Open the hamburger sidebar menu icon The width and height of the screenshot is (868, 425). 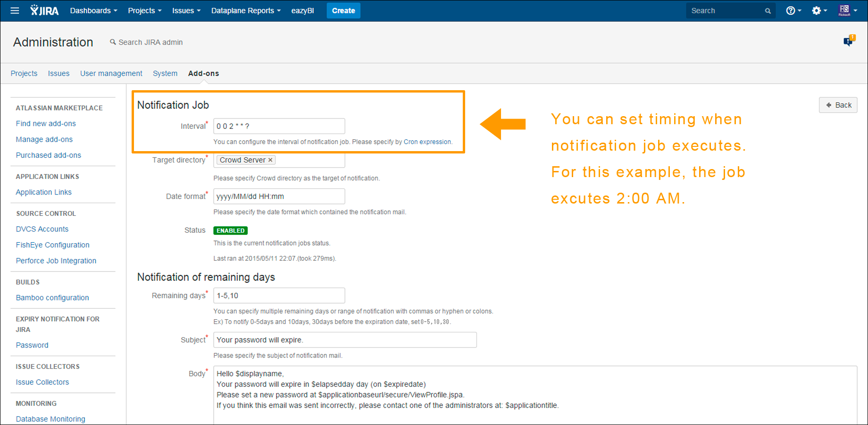pos(15,10)
